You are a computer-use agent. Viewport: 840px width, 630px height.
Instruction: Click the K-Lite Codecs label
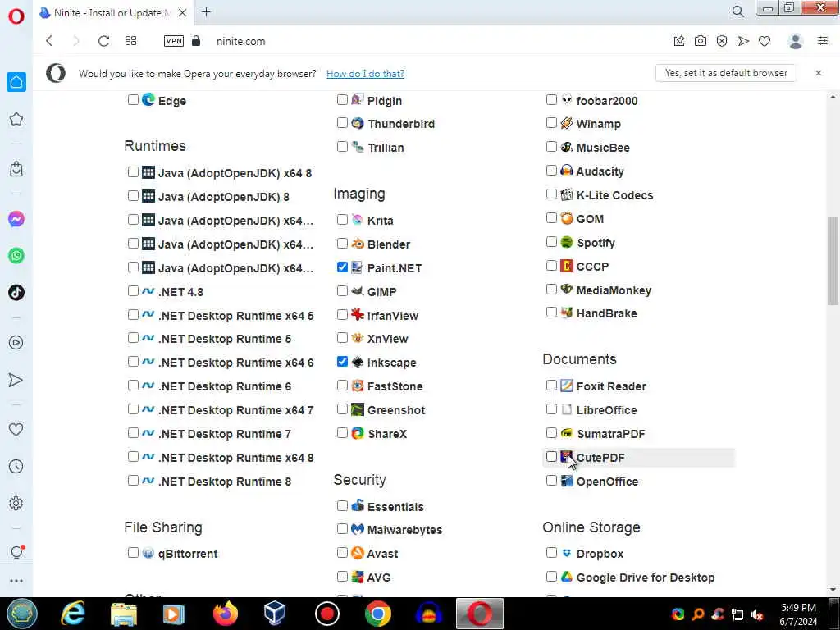coord(615,195)
